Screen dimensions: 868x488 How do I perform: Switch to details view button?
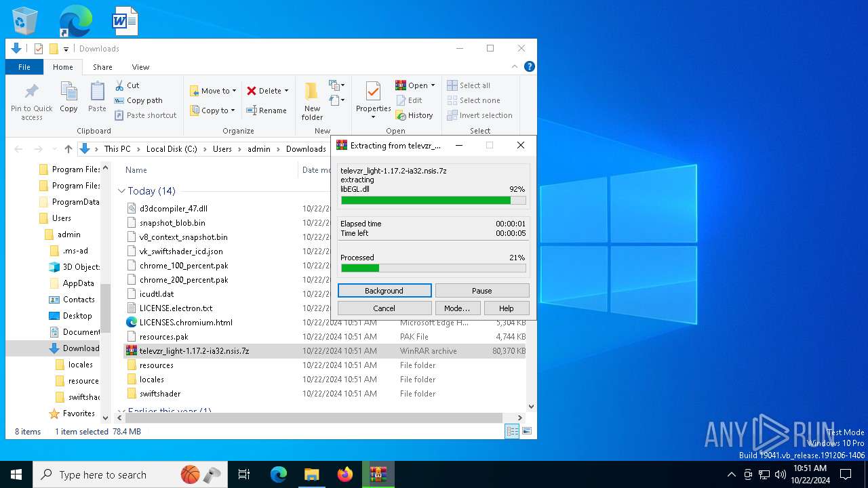click(513, 431)
